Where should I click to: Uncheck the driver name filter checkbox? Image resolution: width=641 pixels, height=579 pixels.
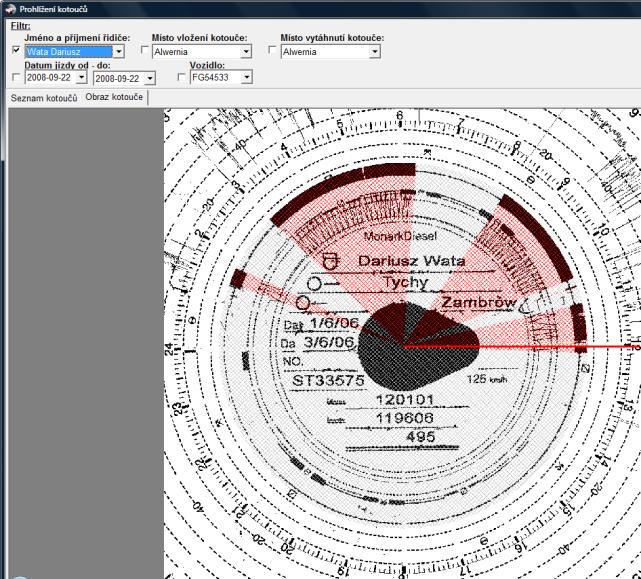[16, 50]
